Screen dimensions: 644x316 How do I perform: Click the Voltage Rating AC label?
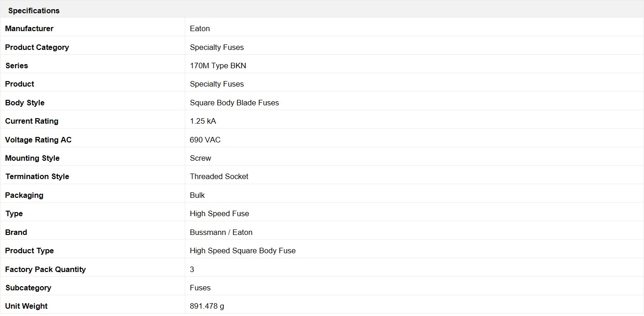tap(38, 140)
